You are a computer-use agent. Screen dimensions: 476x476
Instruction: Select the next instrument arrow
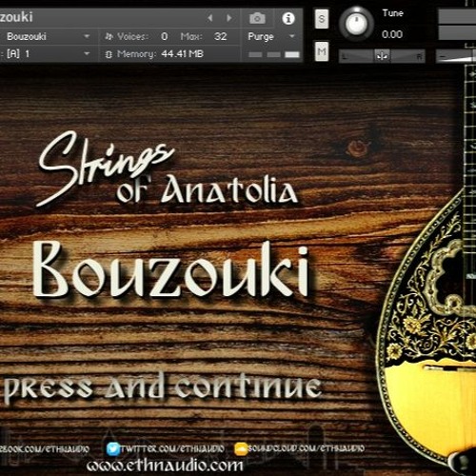[229, 18]
